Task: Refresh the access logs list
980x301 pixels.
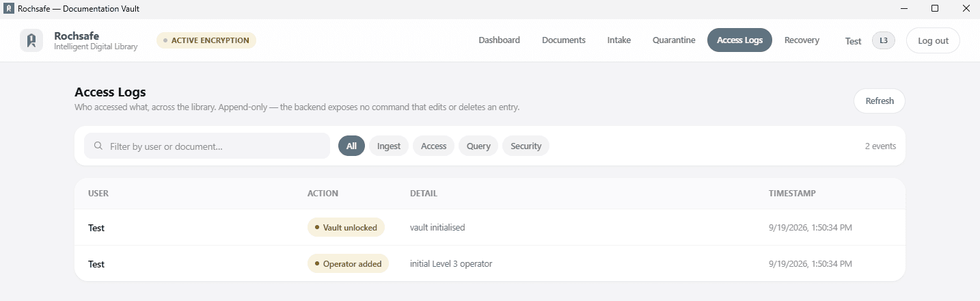Action: (880, 101)
